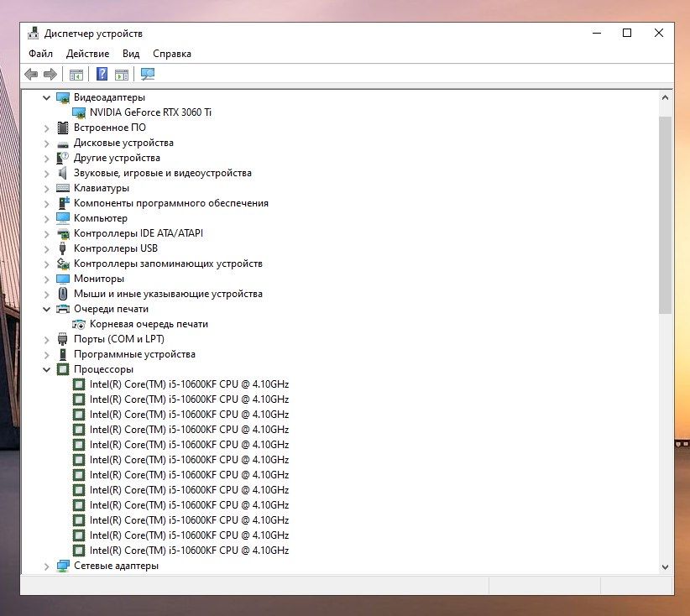Click the Сетевые адаптеры network icon
The width and height of the screenshot is (690, 616).
tap(63, 566)
